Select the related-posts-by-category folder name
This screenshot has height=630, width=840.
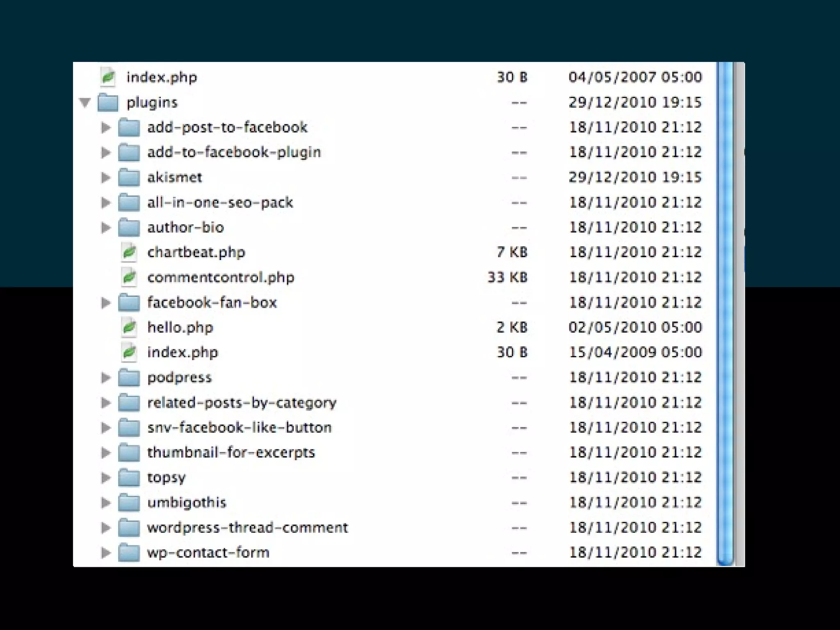[242, 403]
